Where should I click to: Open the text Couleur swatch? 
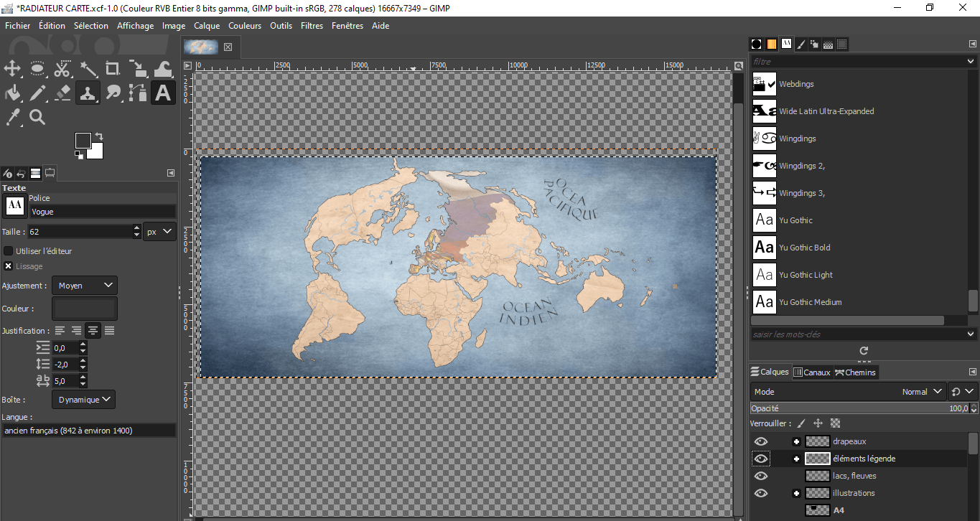[x=85, y=309]
